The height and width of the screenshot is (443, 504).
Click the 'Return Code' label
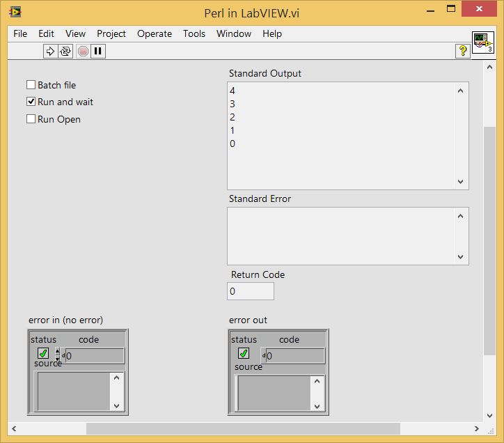(258, 274)
